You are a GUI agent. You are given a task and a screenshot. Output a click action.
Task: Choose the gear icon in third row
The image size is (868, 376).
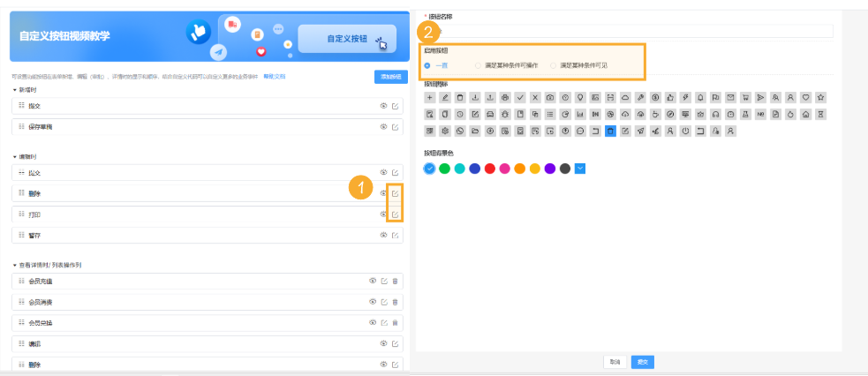point(444,131)
